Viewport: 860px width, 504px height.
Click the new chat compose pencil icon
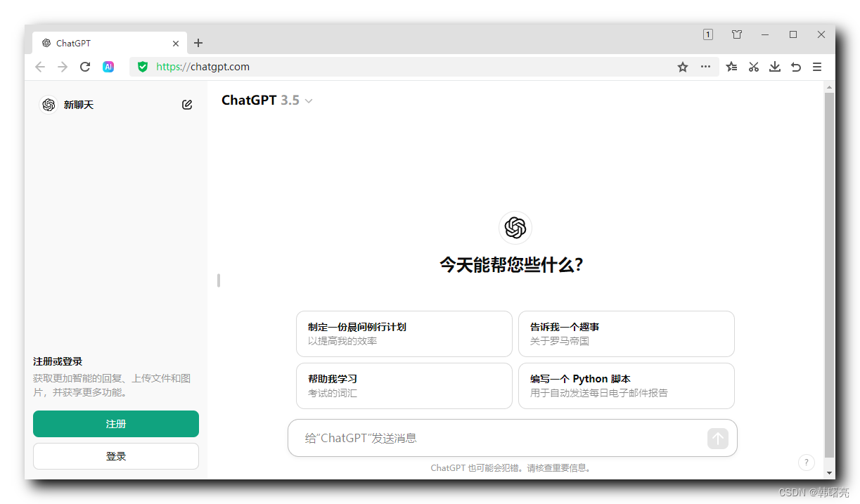pos(187,105)
